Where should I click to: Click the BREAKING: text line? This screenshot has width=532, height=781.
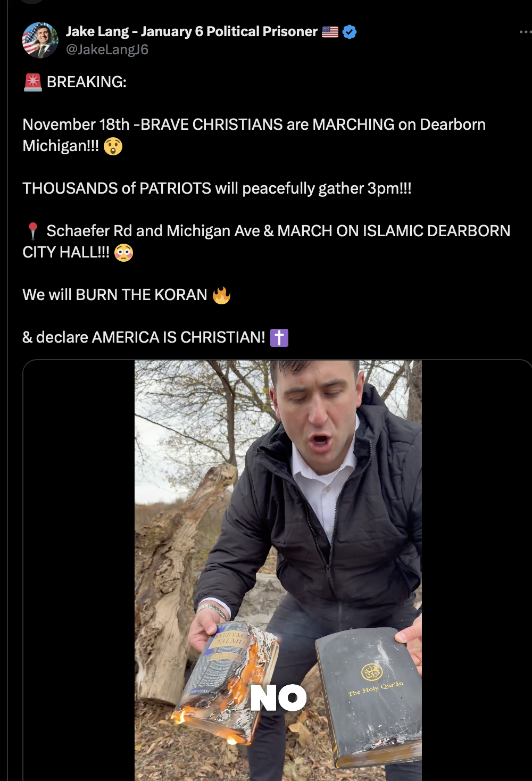click(x=87, y=82)
